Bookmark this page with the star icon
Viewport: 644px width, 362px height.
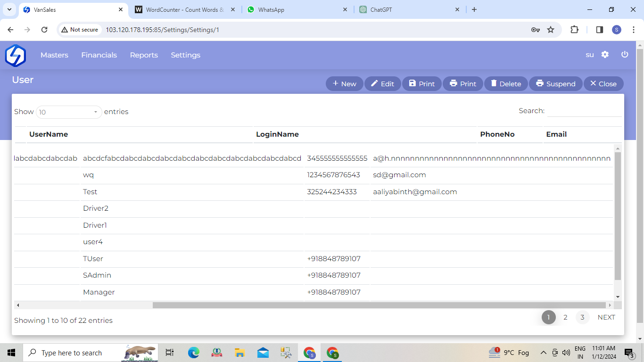[551, 30]
